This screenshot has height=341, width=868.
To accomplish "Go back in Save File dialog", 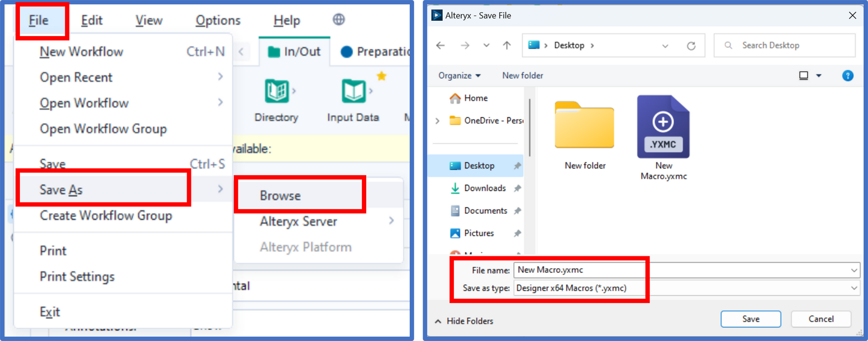I will (x=441, y=45).
